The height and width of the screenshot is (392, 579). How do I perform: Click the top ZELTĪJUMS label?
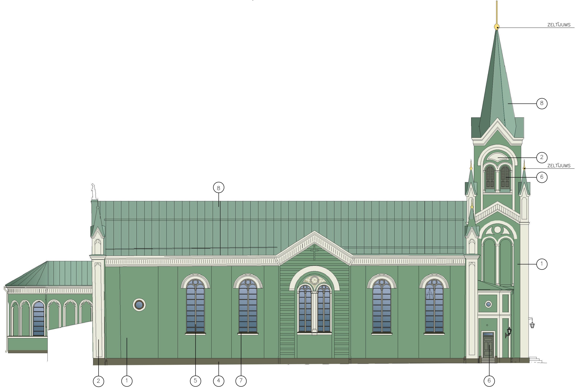(x=559, y=25)
